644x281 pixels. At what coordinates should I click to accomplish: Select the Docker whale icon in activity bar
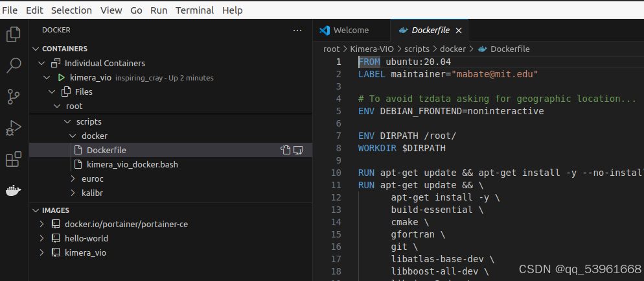click(x=14, y=191)
